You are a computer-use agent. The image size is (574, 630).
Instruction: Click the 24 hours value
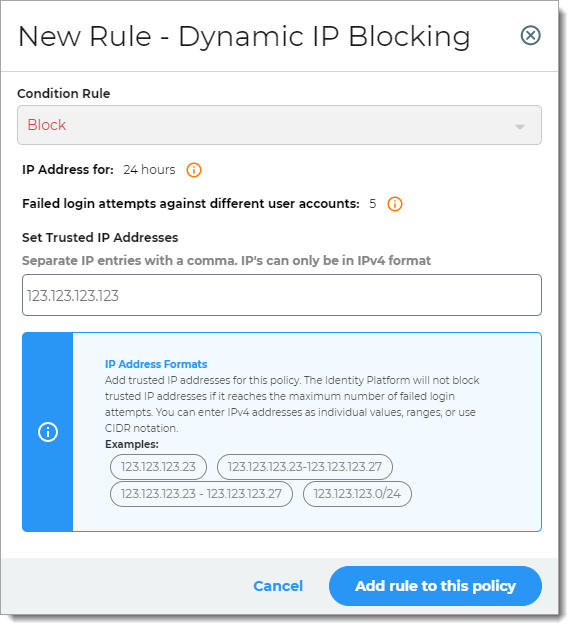[x=149, y=170]
